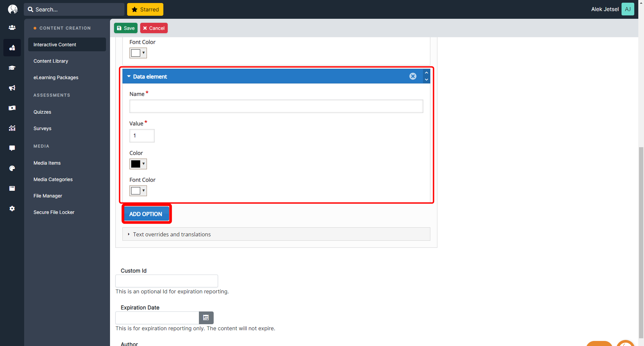This screenshot has width=644, height=346.
Task: Open the window layout sidebar icon
Action: (x=12, y=188)
